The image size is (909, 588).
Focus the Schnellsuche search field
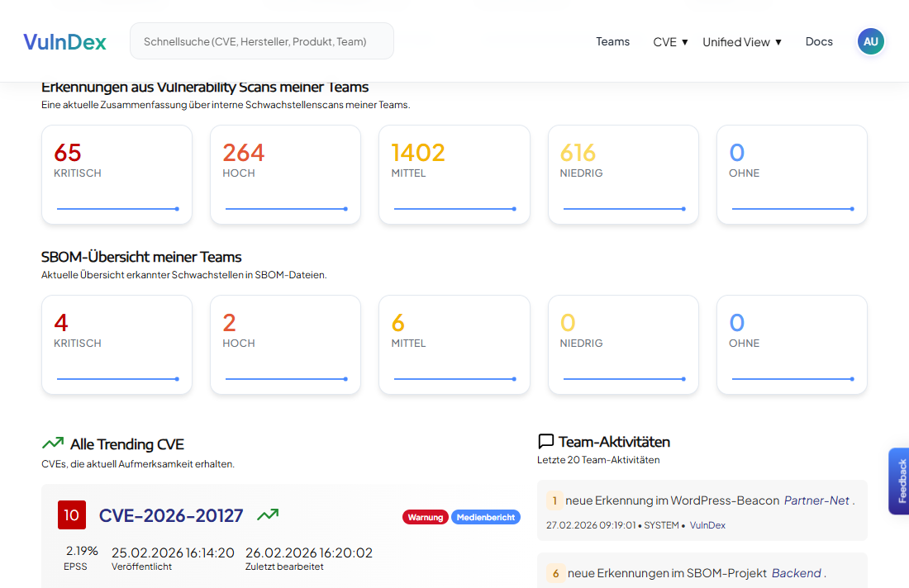(x=261, y=41)
